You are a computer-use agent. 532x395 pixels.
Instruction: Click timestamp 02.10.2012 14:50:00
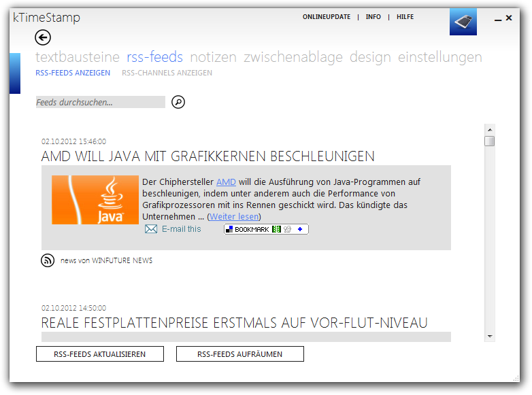pos(73,308)
